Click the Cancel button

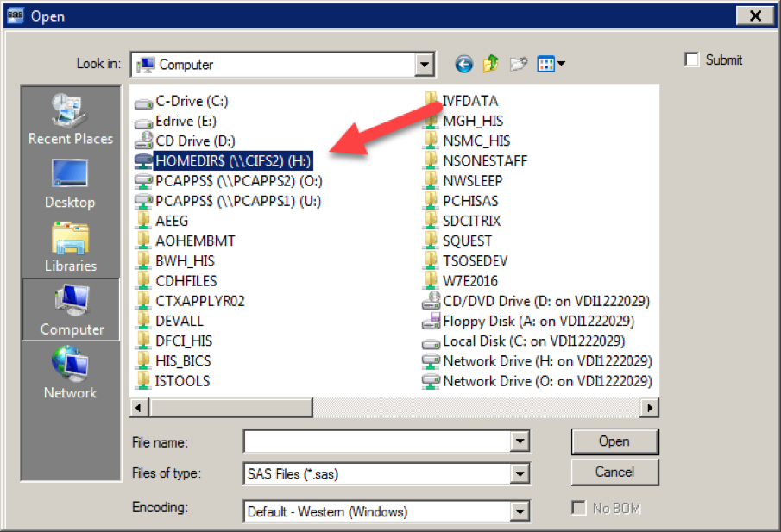click(x=614, y=472)
